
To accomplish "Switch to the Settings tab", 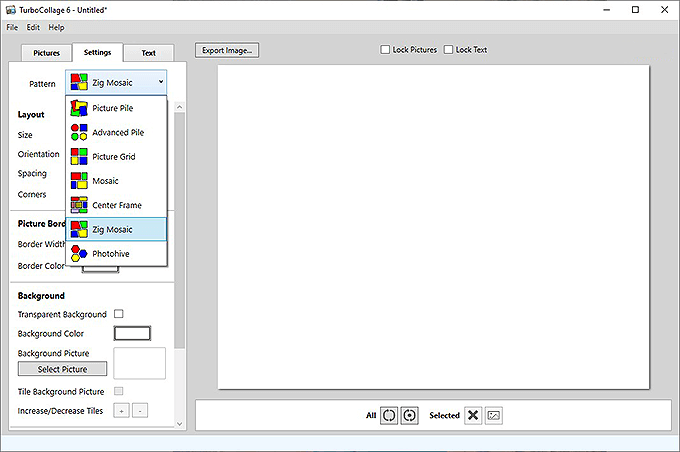I will click(x=98, y=52).
